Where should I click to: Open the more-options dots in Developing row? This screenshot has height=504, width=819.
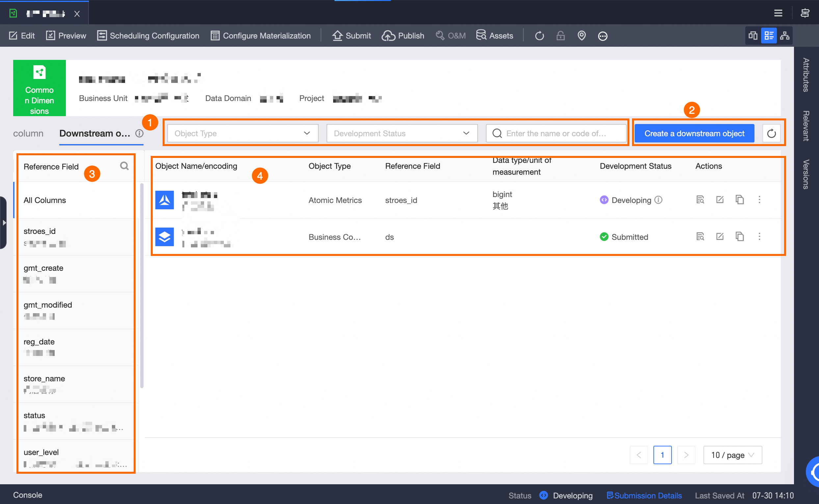point(759,200)
